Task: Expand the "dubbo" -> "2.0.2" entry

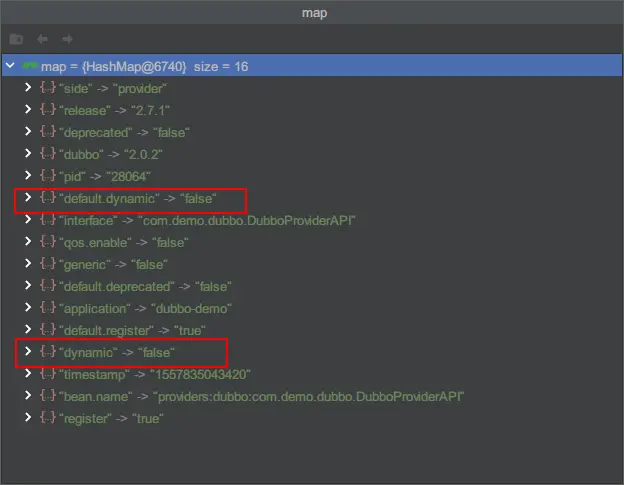Action: pos(28,154)
